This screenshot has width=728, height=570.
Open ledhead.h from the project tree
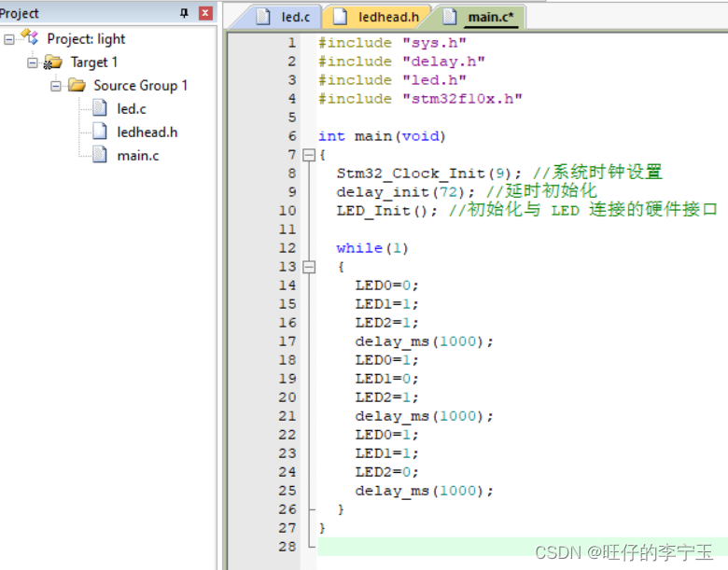[147, 132]
